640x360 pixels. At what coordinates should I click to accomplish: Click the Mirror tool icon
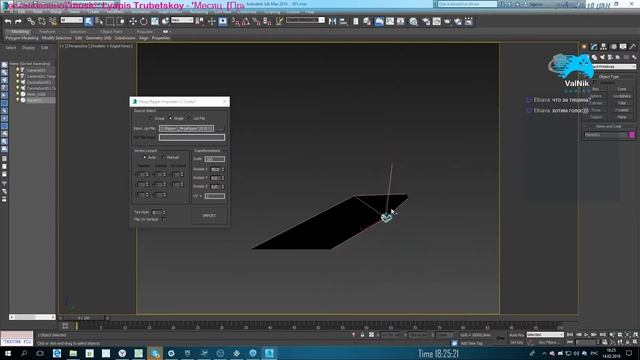click(x=333, y=21)
